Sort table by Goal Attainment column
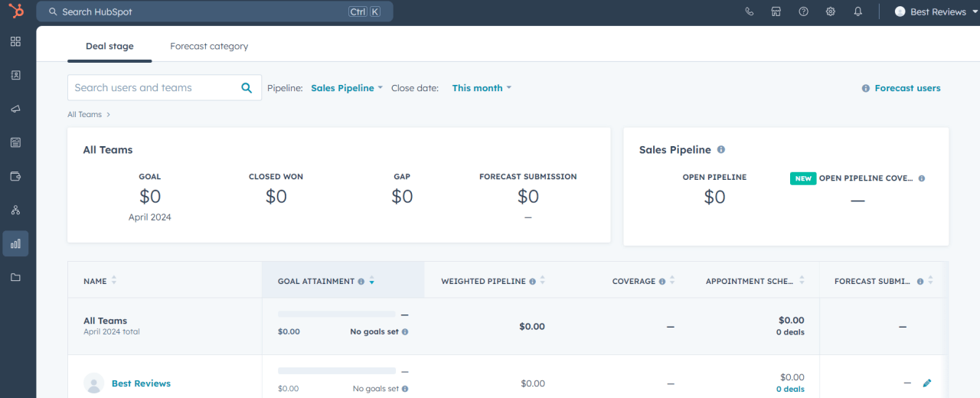 point(371,281)
